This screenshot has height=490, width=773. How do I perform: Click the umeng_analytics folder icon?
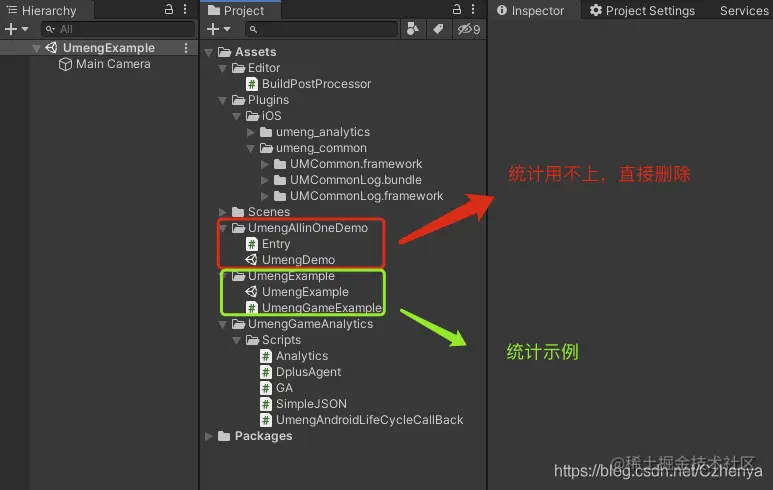(x=266, y=132)
